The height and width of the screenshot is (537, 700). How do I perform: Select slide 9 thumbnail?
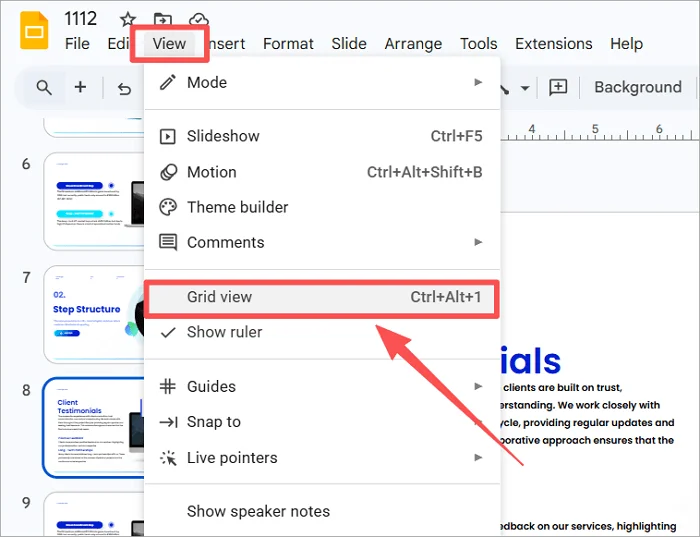(x=94, y=514)
